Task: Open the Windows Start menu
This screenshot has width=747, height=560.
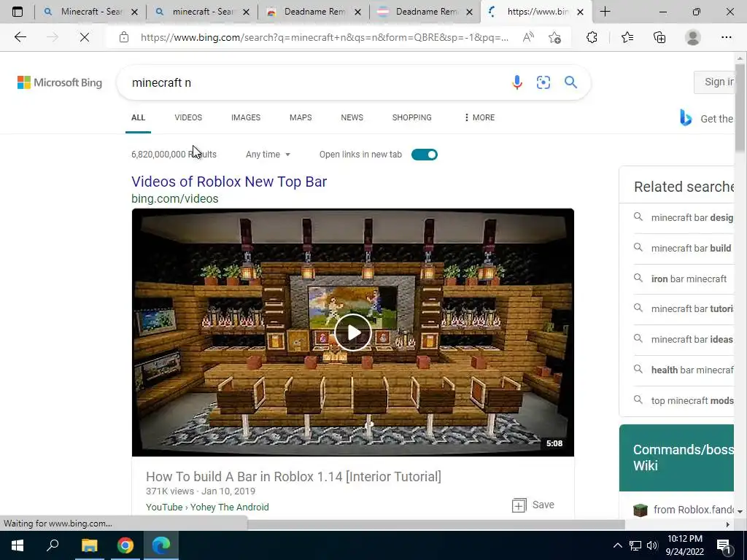Action: [18, 545]
